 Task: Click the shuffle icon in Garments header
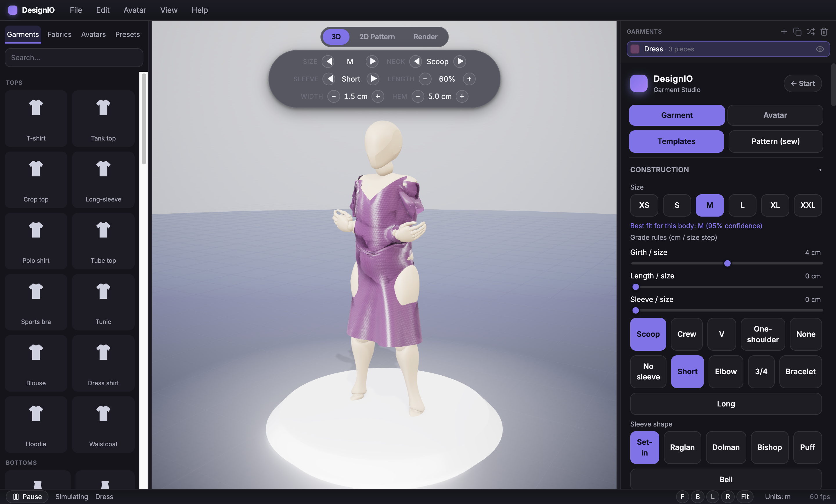810,32
